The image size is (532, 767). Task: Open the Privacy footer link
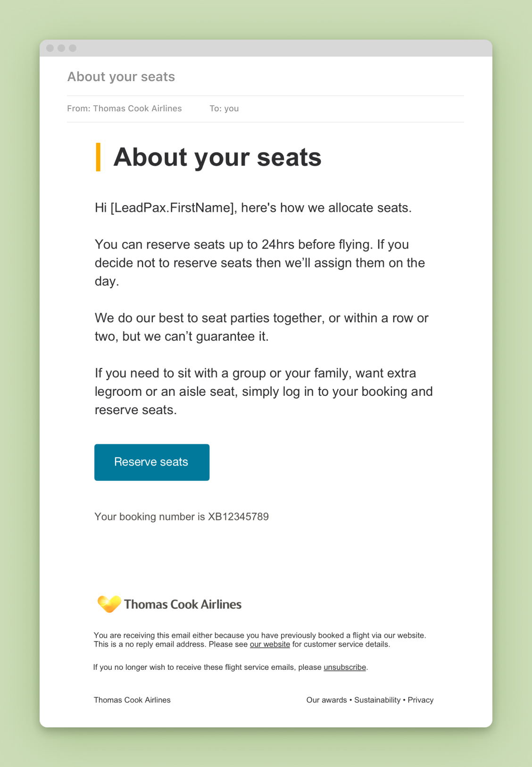pos(421,700)
